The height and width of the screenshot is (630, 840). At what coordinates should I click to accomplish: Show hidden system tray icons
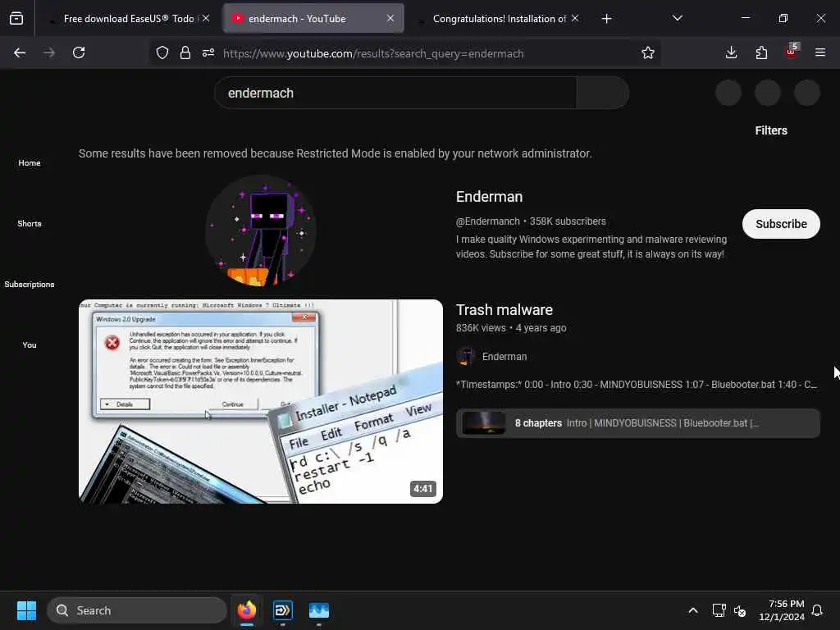pos(692,610)
